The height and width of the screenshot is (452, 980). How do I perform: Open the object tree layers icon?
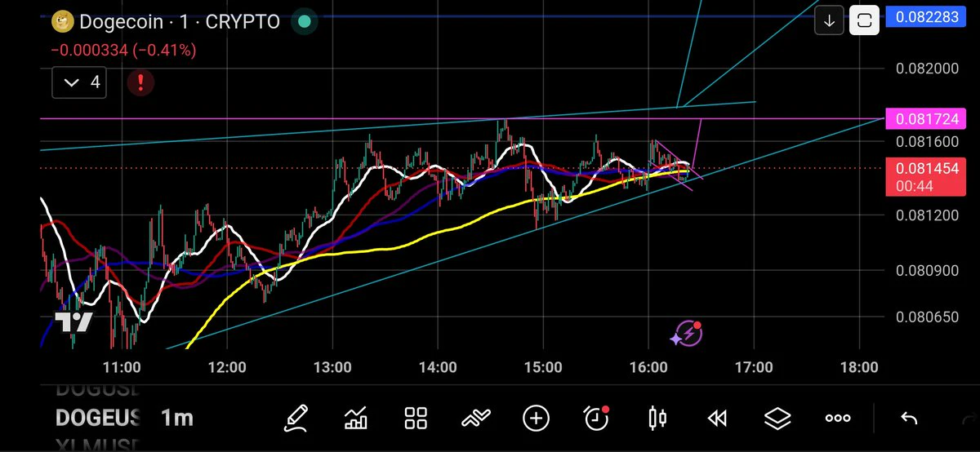(x=777, y=419)
